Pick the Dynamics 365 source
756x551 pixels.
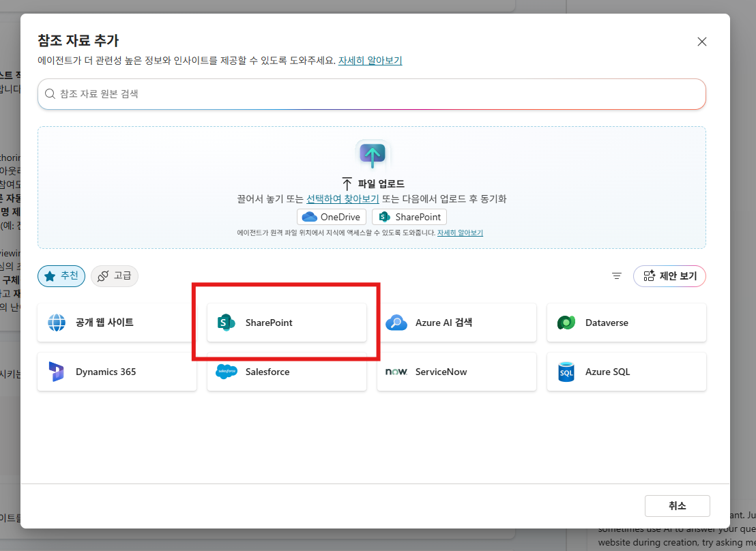117,372
